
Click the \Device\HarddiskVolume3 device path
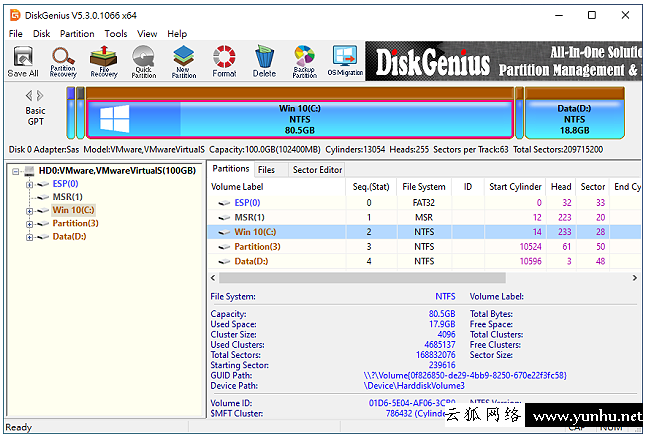(414, 386)
